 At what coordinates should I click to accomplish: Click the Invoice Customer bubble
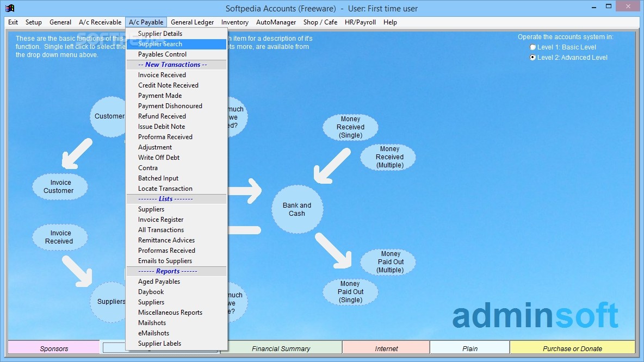tap(60, 187)
